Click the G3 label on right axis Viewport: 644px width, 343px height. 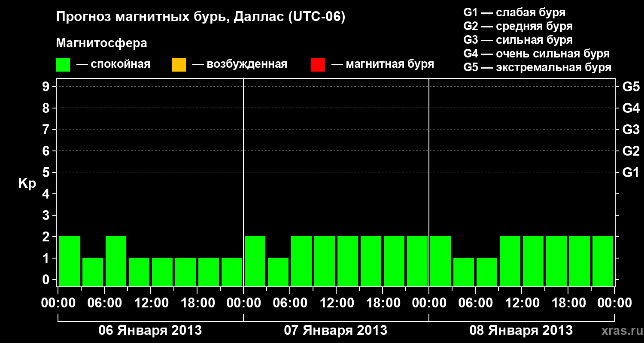coord(631,129)
